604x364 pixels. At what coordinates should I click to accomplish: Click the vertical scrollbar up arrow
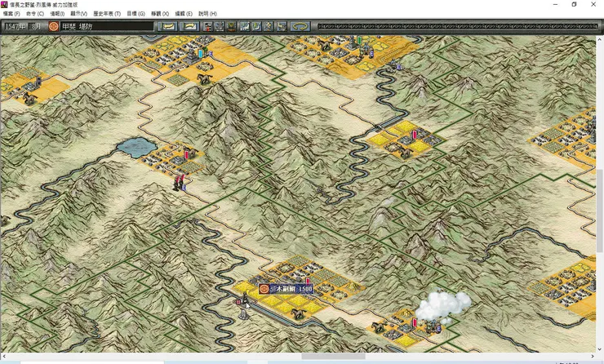[x=600, y=39]
